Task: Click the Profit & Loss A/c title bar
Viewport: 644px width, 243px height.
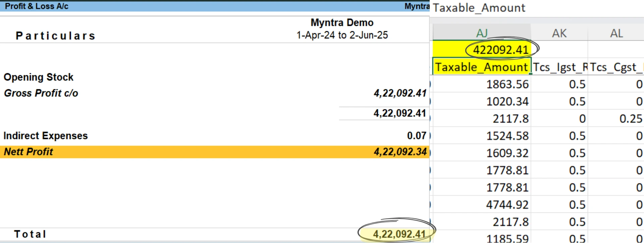Action: [37, 6]
